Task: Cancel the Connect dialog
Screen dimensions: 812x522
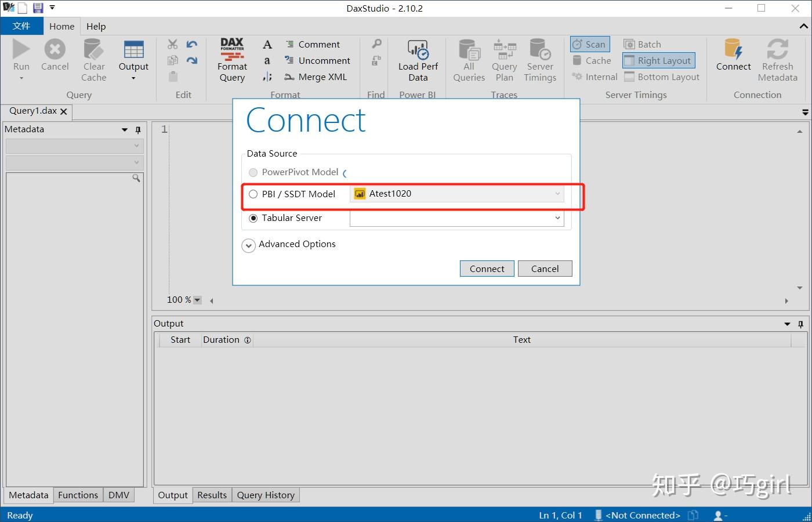Action: [x=544, y=269]
